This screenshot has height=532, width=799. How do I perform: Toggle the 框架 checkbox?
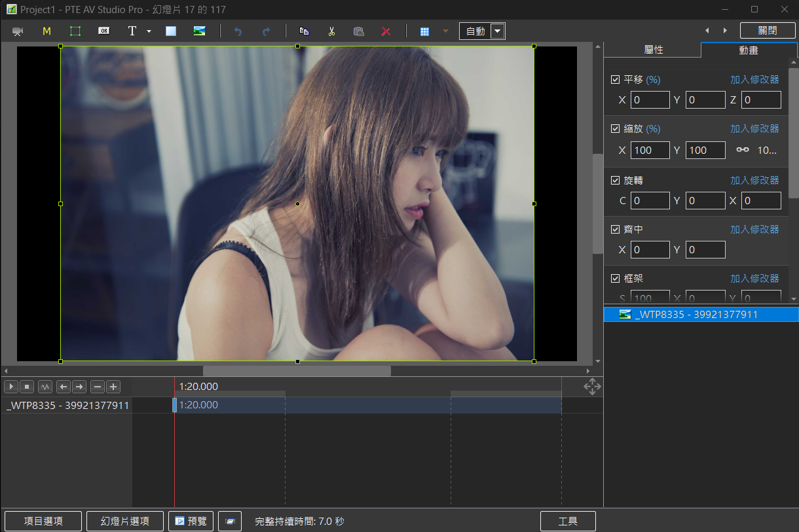(615, 279)
